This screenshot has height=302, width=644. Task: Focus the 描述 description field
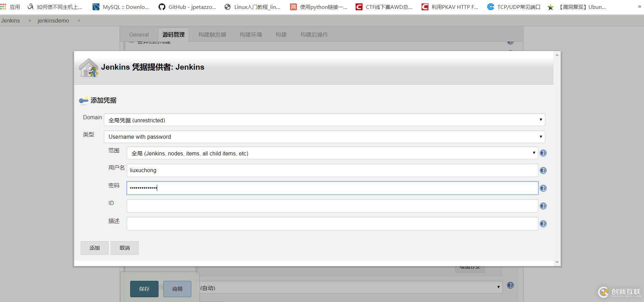[x=332, y=224]
